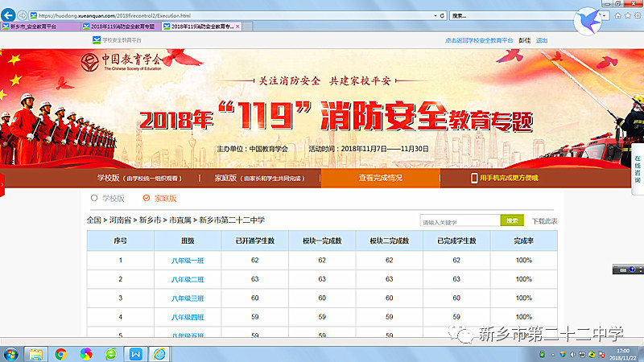The height and width of the screenshot is (362, 644).
Task: Click the 新乡市 breadcrumb link
Action: coord(150,220)
